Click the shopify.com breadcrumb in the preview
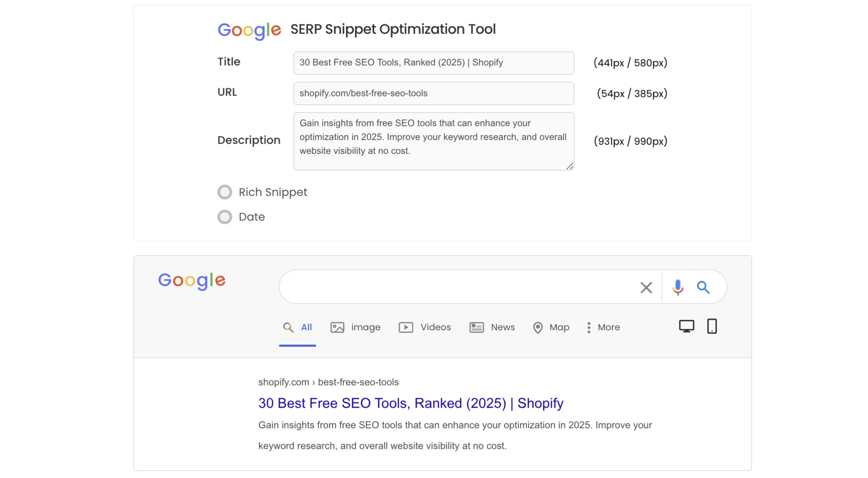 (x=284, y=382)
